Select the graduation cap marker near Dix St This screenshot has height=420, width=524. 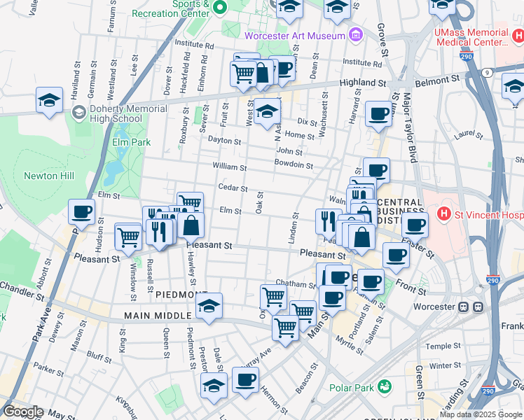tap(267, 111)
